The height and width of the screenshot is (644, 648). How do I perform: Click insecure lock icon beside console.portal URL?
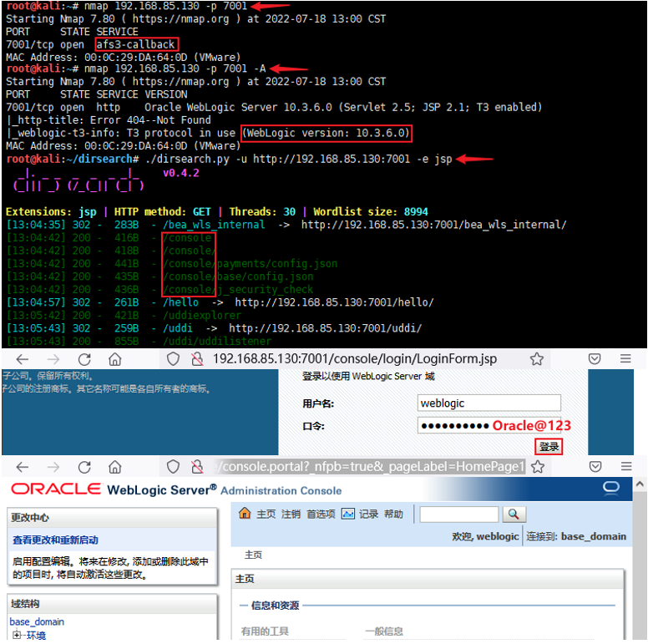point(198,467)
